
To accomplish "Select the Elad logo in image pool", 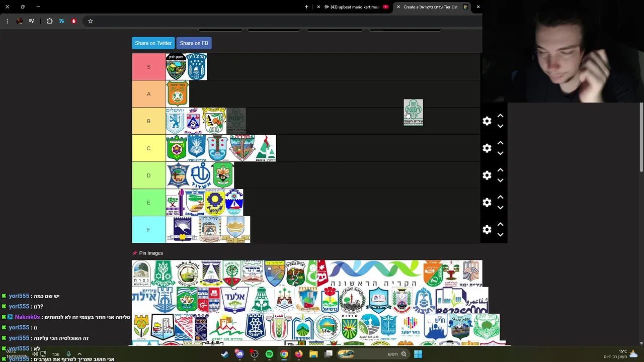I will pyautogui.click(x=234, y=300).
